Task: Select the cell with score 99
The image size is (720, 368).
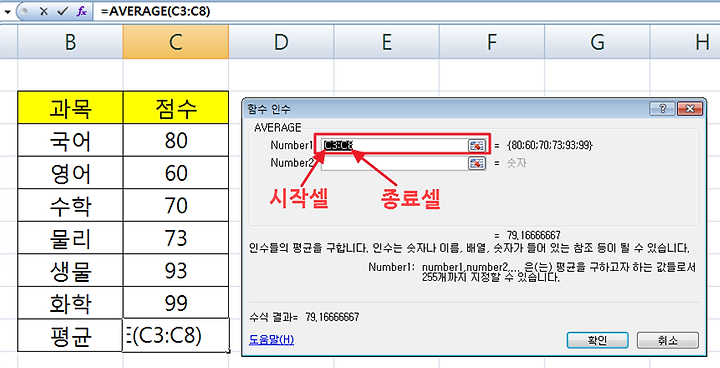Action: pos(176,303)
